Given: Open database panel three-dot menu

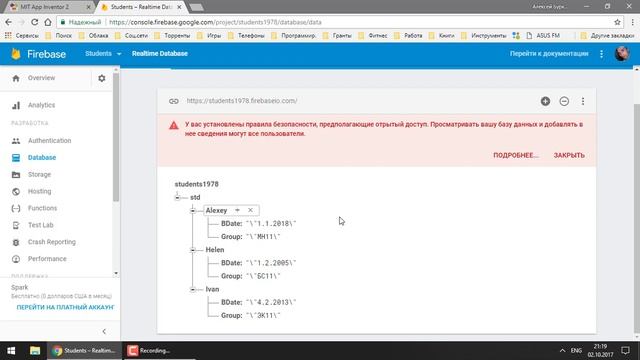Looking at the screenshot, I should point(583,101).
